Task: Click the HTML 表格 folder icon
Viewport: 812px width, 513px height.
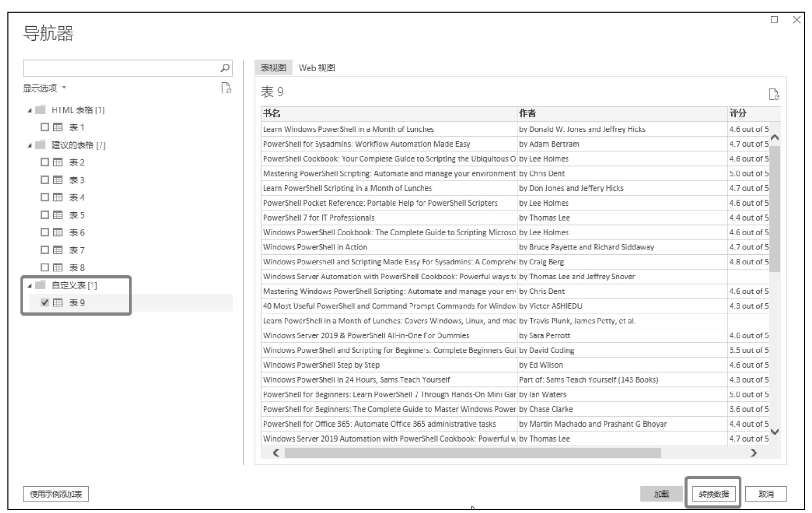Action: point(41,109)
